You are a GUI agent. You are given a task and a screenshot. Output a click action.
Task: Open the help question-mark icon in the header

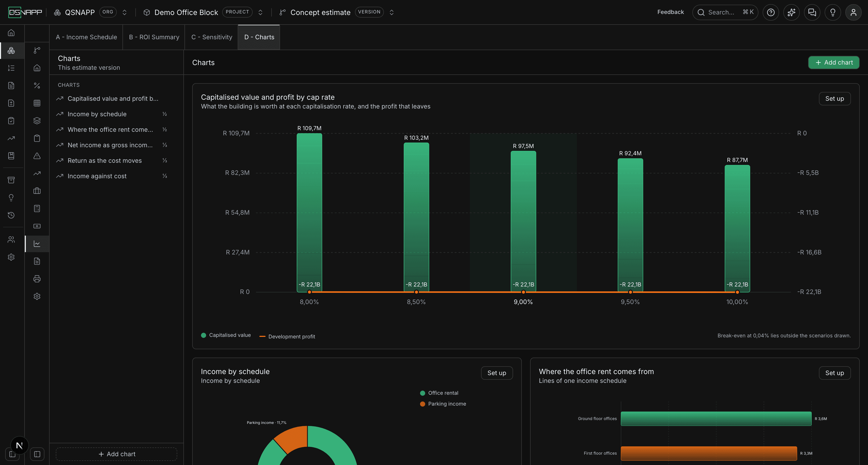click(771, 12)
